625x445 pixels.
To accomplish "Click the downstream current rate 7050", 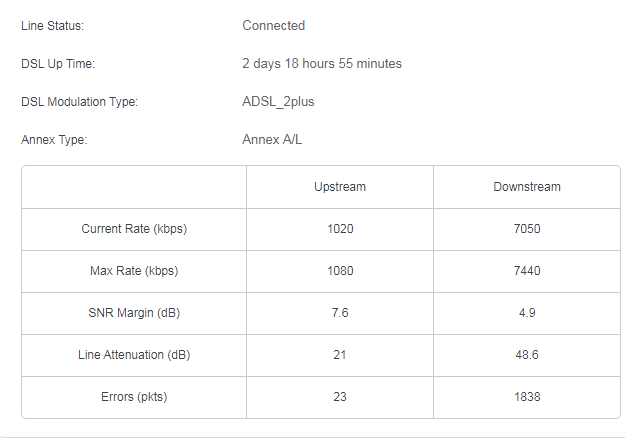I will pyautogui.click(x=527, y=229).
